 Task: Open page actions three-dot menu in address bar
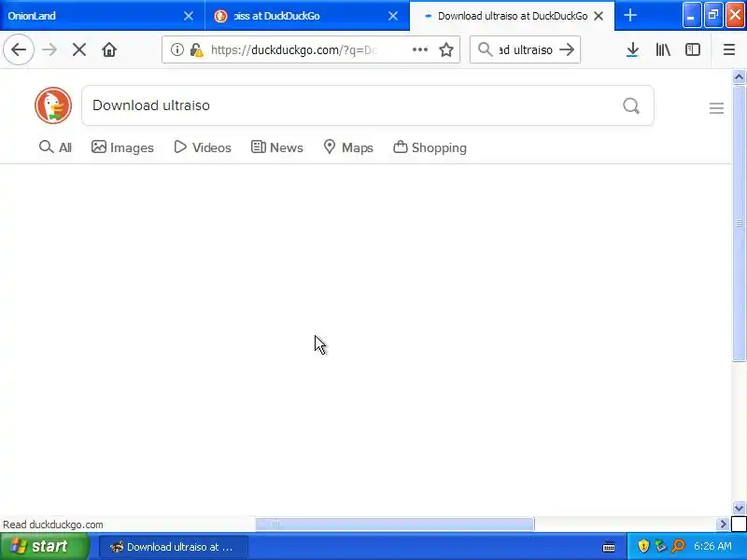coord(419,49)
